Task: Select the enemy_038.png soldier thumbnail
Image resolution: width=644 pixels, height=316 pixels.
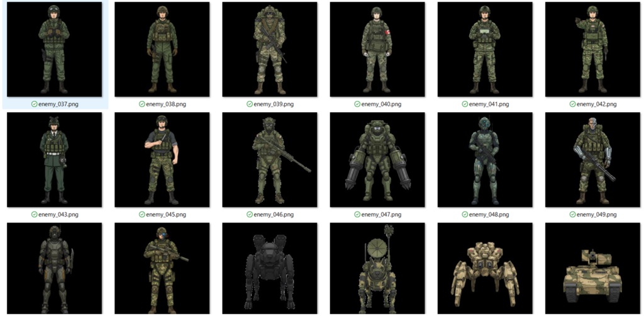Action: [162, 49]
